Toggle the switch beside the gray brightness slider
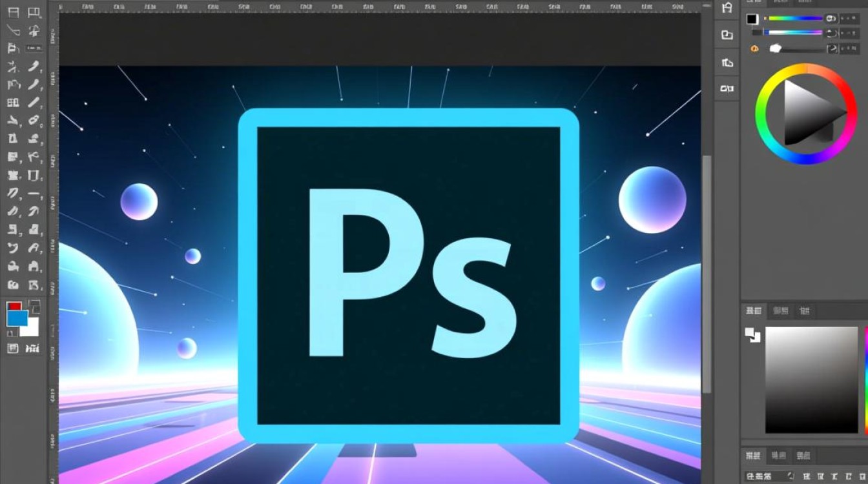Screen dimensions: 868x484 [x=832, y=48]
